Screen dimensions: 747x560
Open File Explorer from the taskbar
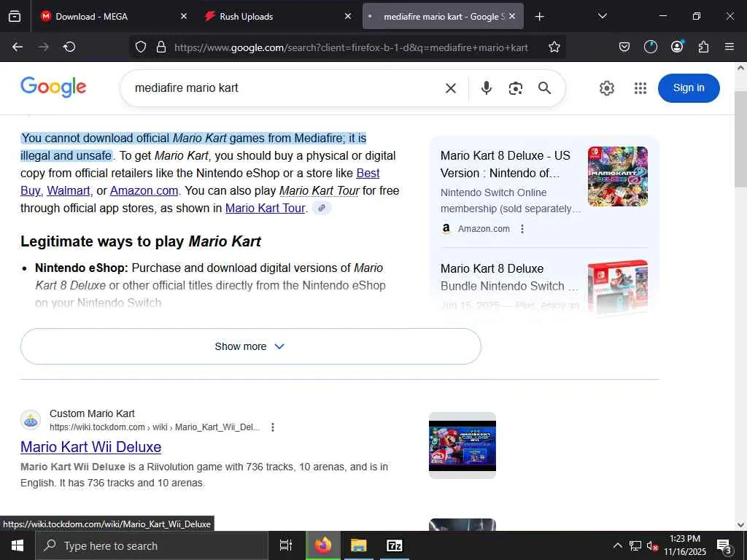coord(359,545)
